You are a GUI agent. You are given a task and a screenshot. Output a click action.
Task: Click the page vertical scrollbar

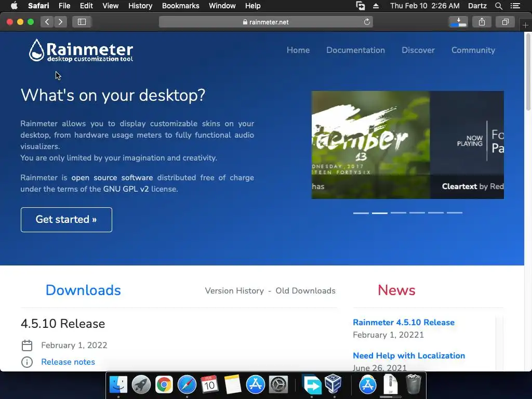(528, 71)
